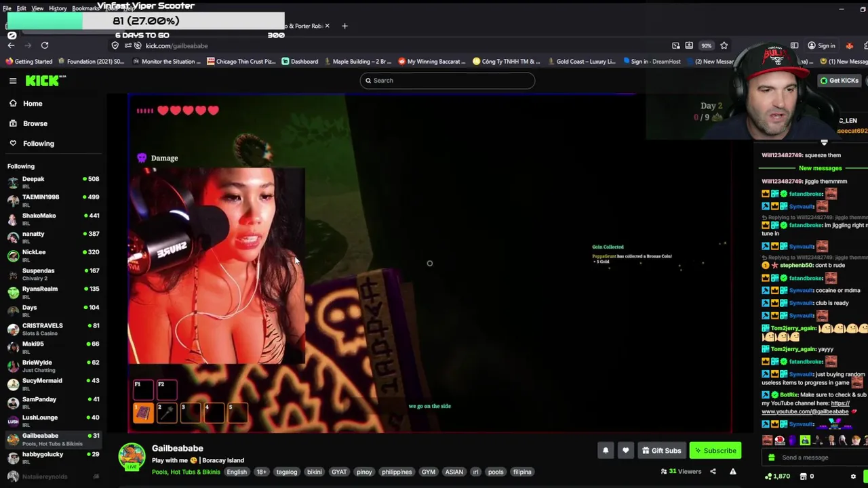Open Suspendas Chivalry 2 channel
The image size is (868, 488).
[x=53, y=274]
